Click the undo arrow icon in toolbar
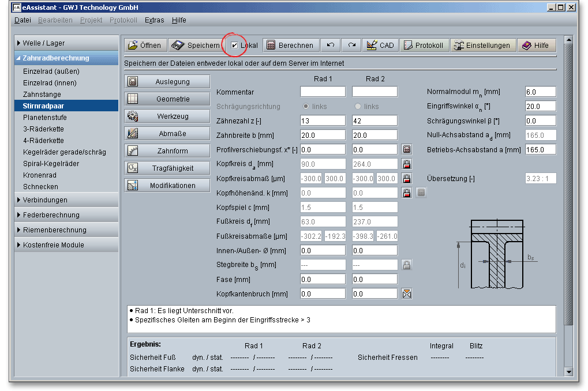The height and width of the screenshot is (391, 588). [x=330, y=46]
